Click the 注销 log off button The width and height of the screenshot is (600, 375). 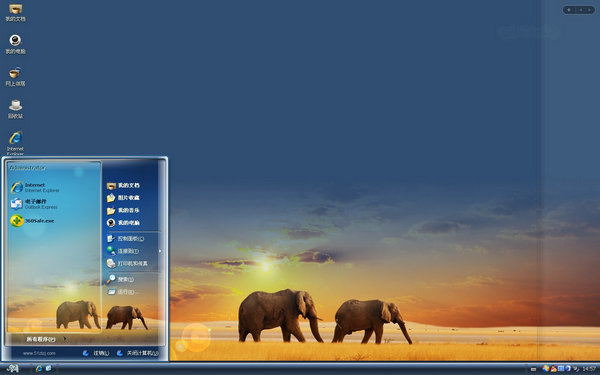pos(96,353)
